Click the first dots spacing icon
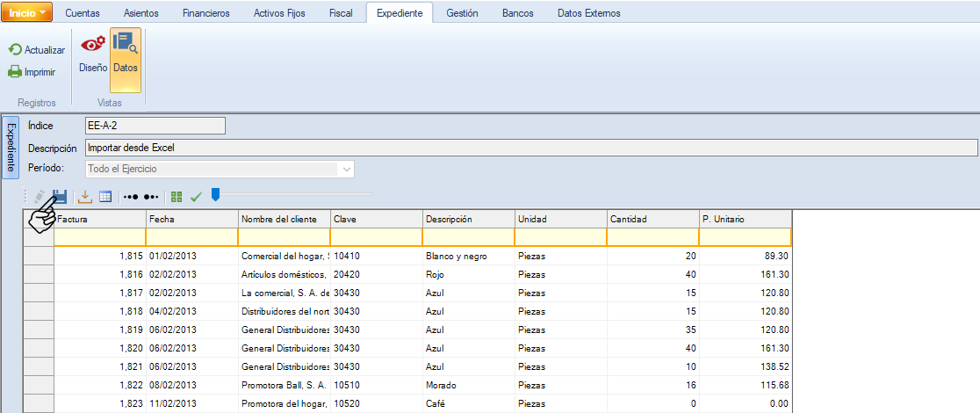The image size is (980, 413). [x=131, y=197]
